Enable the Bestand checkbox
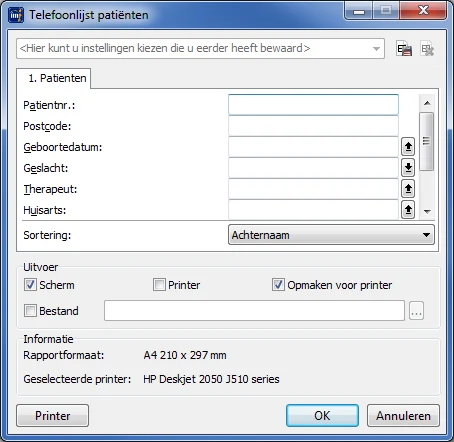The image size is (454, 442). [x=30, y=311]
